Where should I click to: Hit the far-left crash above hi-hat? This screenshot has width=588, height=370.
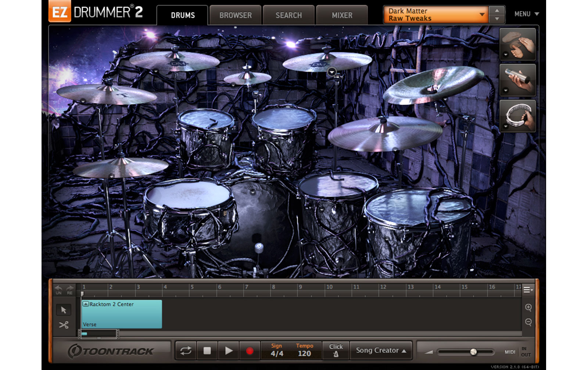coord(107,94)
